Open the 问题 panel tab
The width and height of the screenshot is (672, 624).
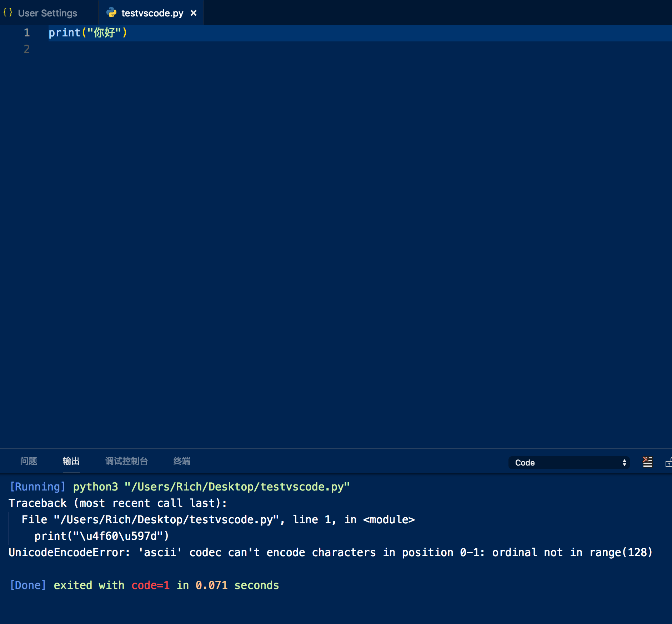(28, 461)
